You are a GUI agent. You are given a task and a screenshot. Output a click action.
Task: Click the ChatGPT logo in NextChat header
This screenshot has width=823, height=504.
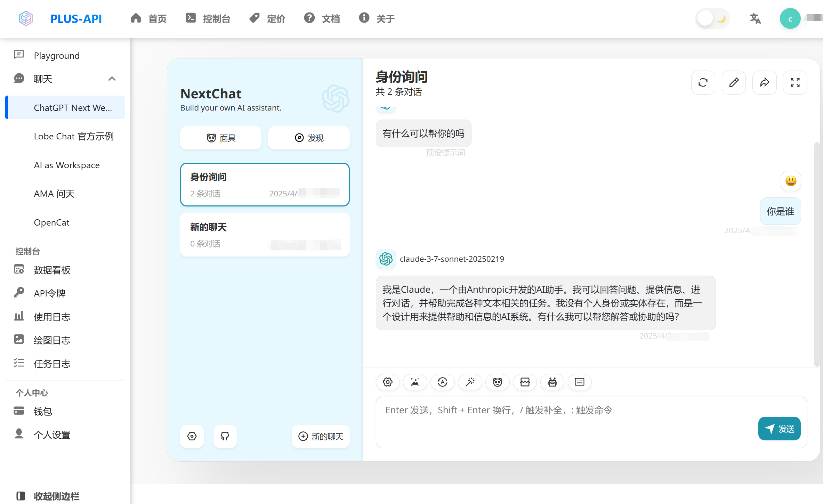335,98
